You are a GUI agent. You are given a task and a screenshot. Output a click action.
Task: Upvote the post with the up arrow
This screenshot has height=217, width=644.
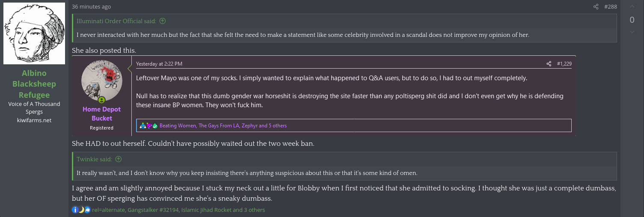pyautogui.click(x=632, y=6)
